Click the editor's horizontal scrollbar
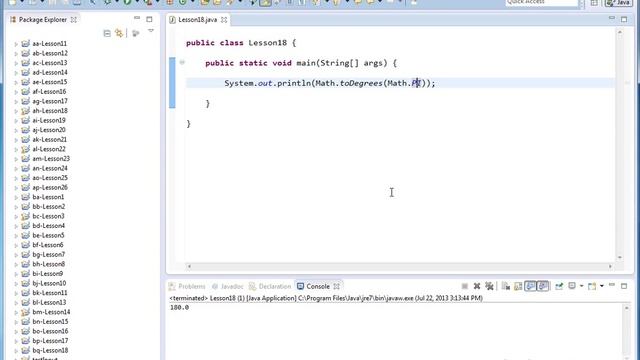Screen dimensions: 640x360 (x=399, y=266)
